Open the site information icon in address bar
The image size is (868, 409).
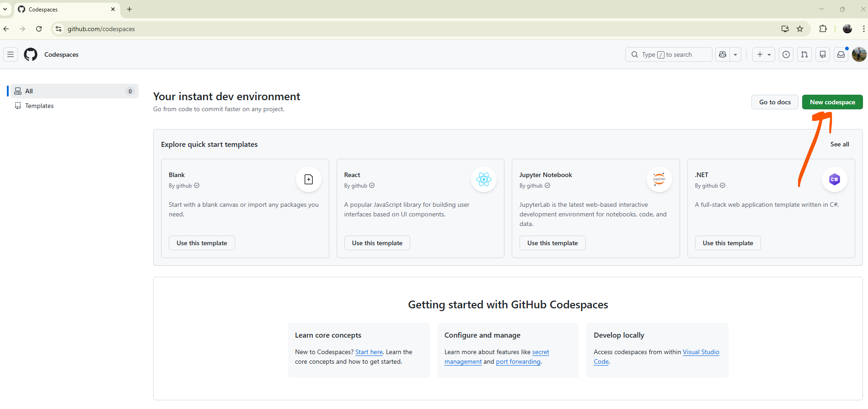click(x=59, y=29)
